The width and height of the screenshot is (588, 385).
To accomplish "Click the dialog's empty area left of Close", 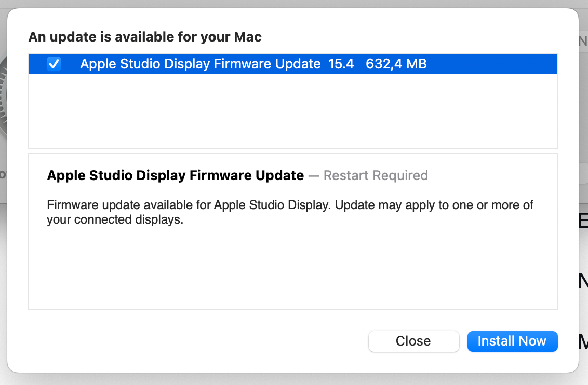I will click(195, 341).
